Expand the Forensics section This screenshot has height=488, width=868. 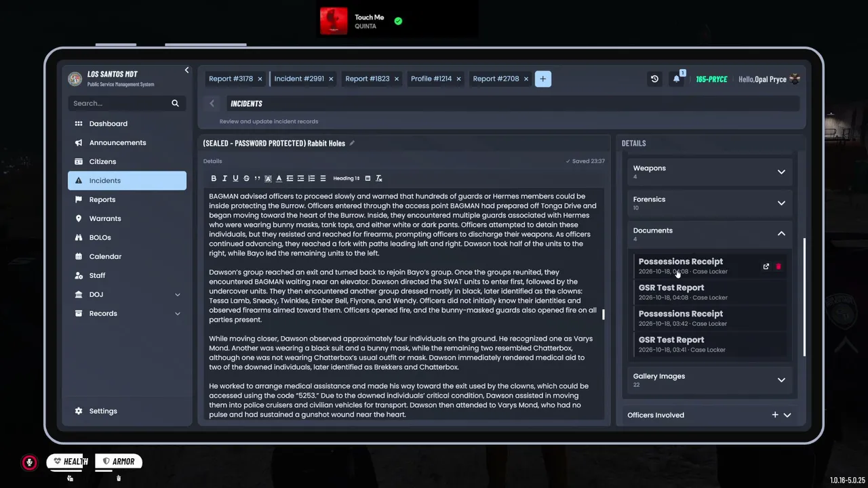(x=781, y=203)
